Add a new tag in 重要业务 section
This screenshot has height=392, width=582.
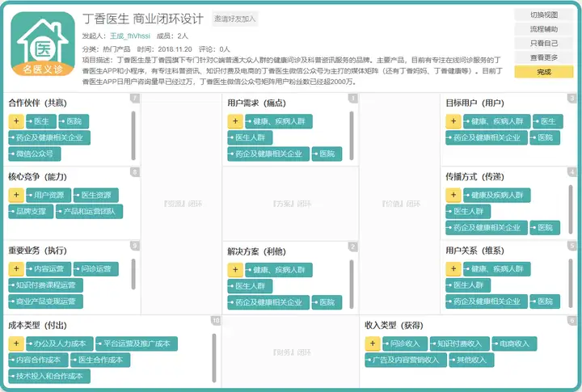coord(16,269)
